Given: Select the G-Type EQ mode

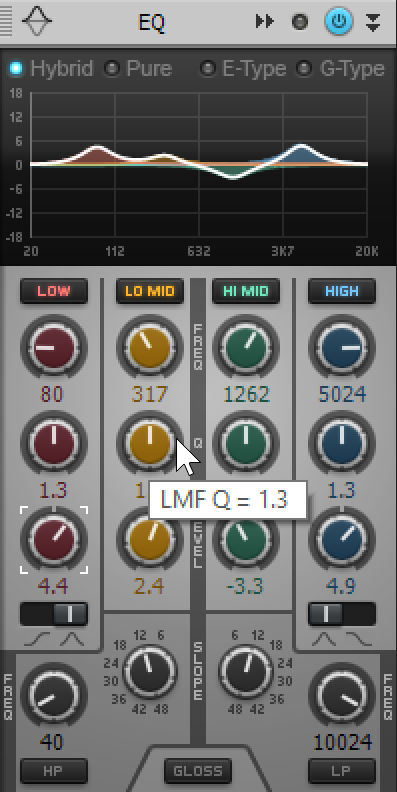Looking at the screenshot, I should click(341, 68).
